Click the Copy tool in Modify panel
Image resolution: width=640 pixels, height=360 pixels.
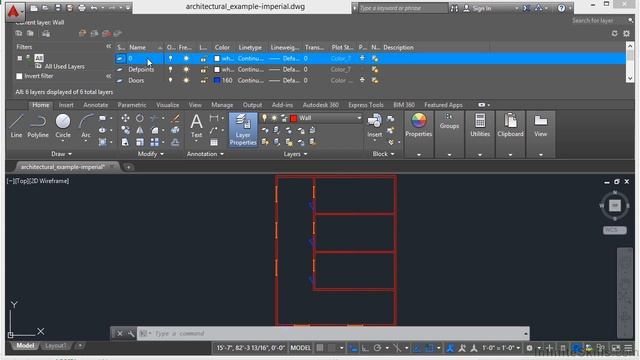click(125, 130)
